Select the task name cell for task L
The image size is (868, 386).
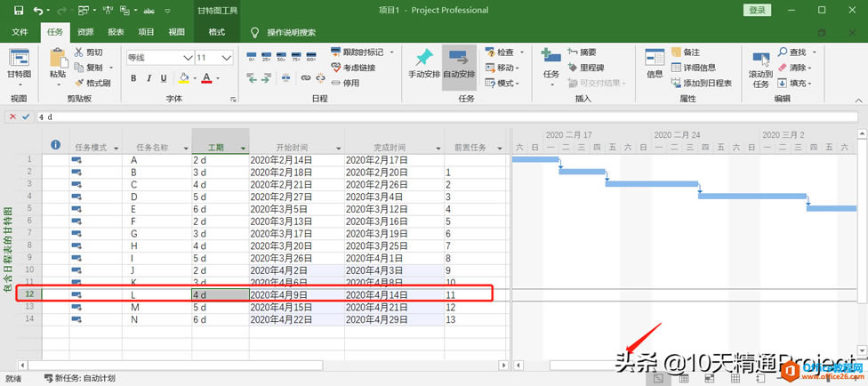[157, 294]
